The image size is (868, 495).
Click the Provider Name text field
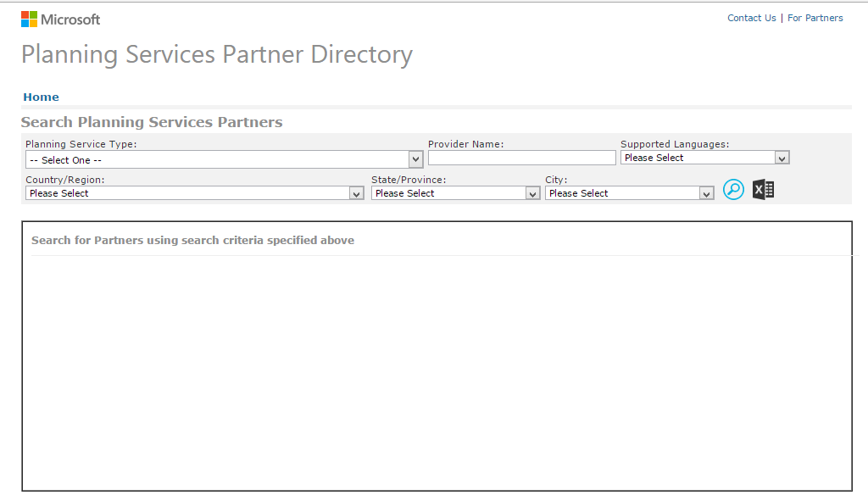pos(521,158)
